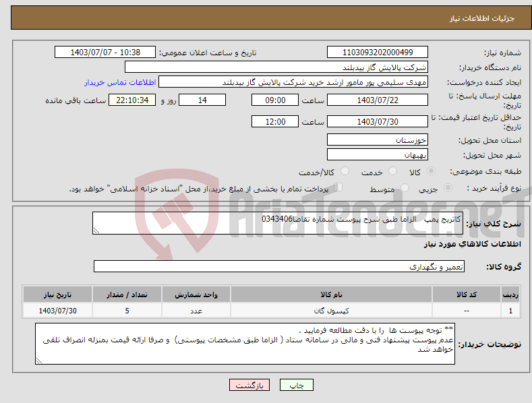Click the table date cell 1403/07/30

click(58, 311)
